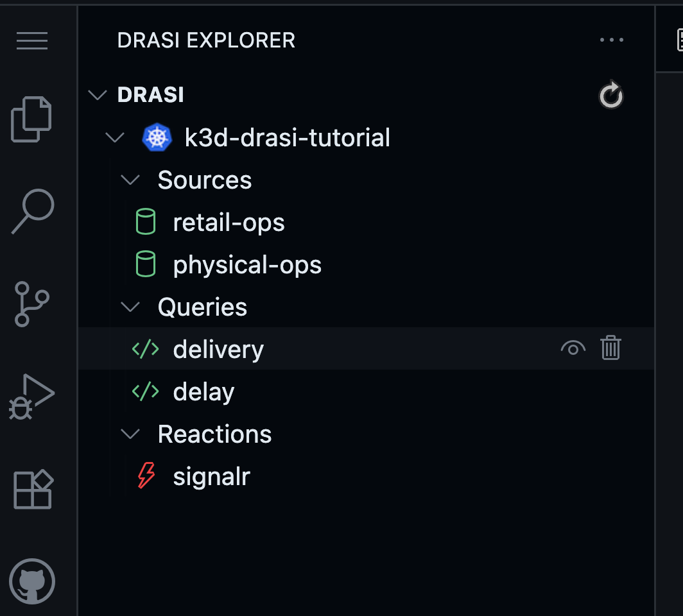The height and width of the screenshot is (616, 683).
Task: Open the GitHub icon in activity bar
Action: (x=32, y=581)
